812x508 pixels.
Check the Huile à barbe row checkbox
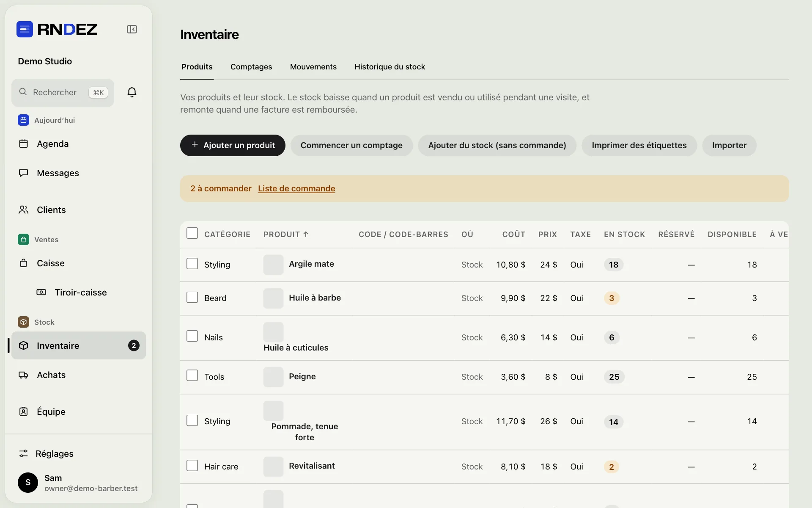(x=192, y=297)
